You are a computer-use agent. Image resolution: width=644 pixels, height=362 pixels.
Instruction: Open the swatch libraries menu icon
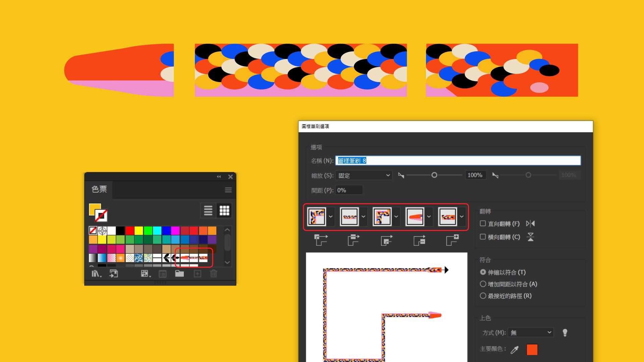pos(96,274)
